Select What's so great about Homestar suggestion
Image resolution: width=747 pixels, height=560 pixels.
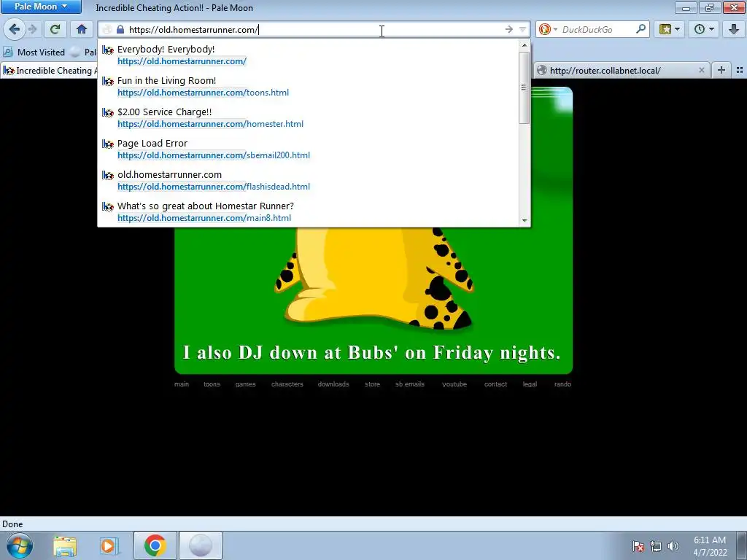(x=309, y=212)
